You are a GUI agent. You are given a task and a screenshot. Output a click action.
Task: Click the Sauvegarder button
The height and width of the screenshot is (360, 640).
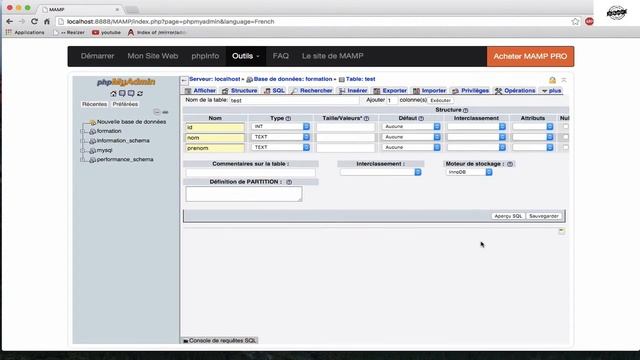coord(544,216)
